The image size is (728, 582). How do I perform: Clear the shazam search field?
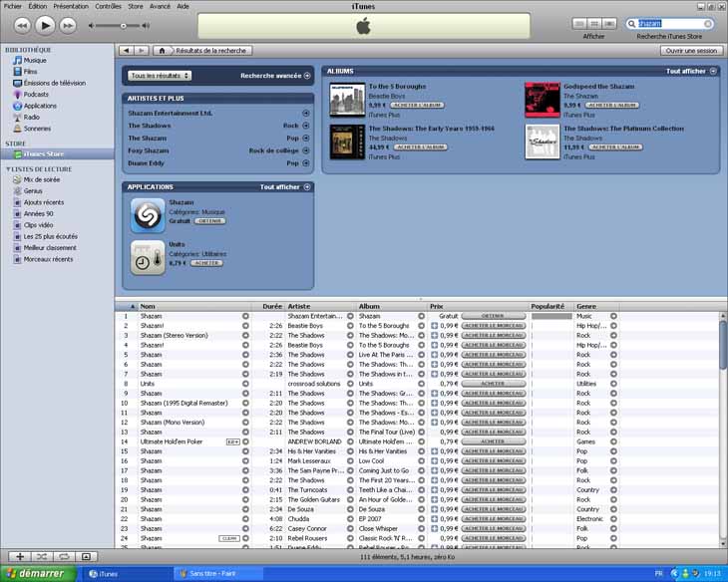[708, 24]
